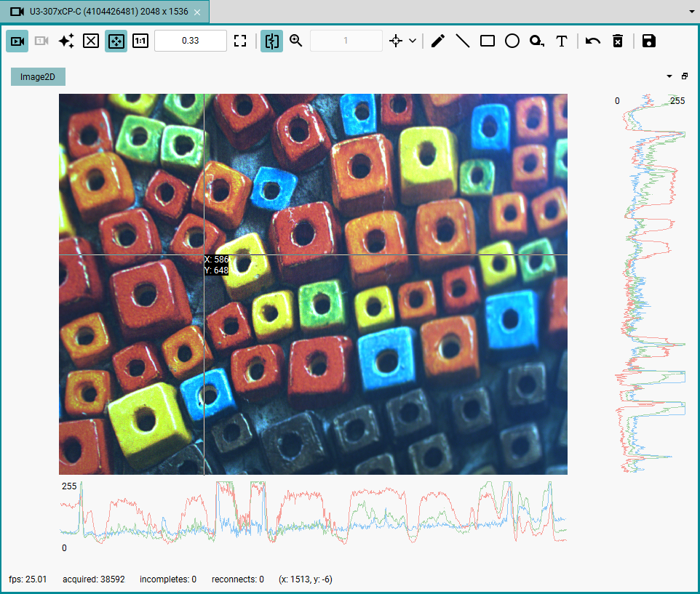This screenshot has width=700, height=594.
Task: Click the sparkle auto-adjust features icon
Action: (66, 41)
